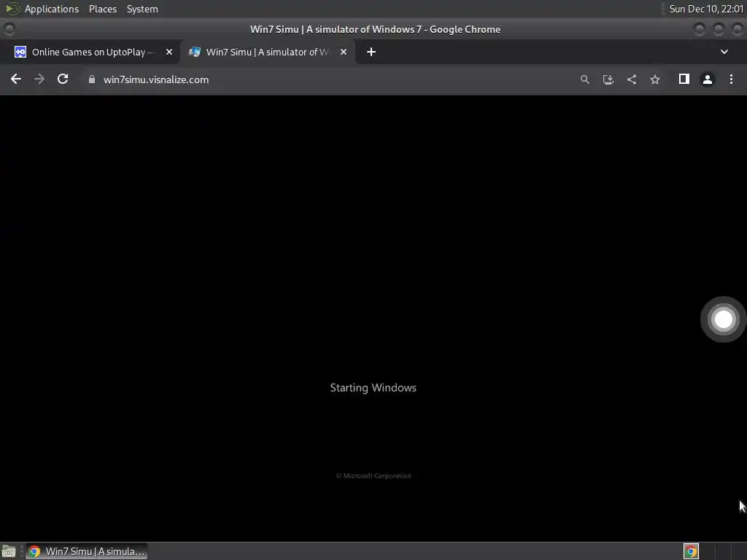Expand the tab search dropdown arrow
747x560 pixels.
point(724,52)
